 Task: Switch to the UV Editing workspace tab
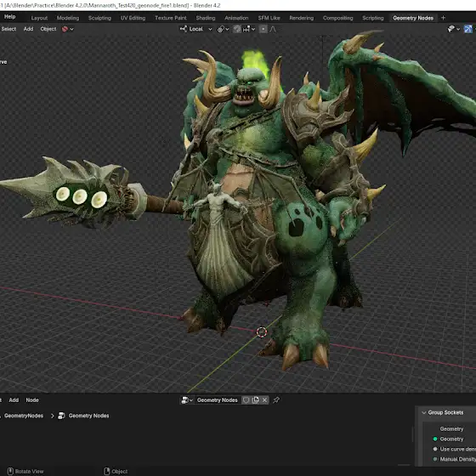click(133, 18)
